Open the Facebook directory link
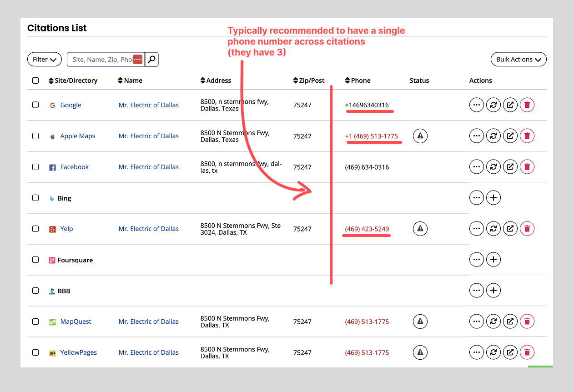 75,167
